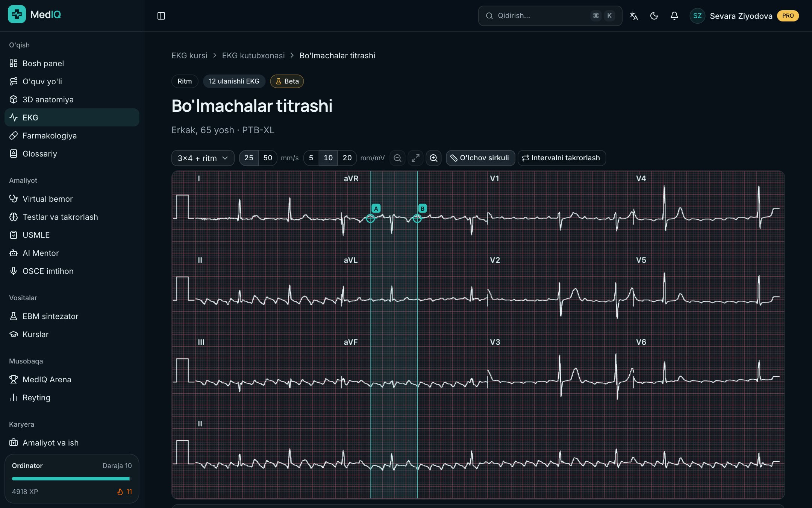The height and width of the screenshot is (508, 812).
Task: Set paper speed to 50 mm/s
Action: 268,158
